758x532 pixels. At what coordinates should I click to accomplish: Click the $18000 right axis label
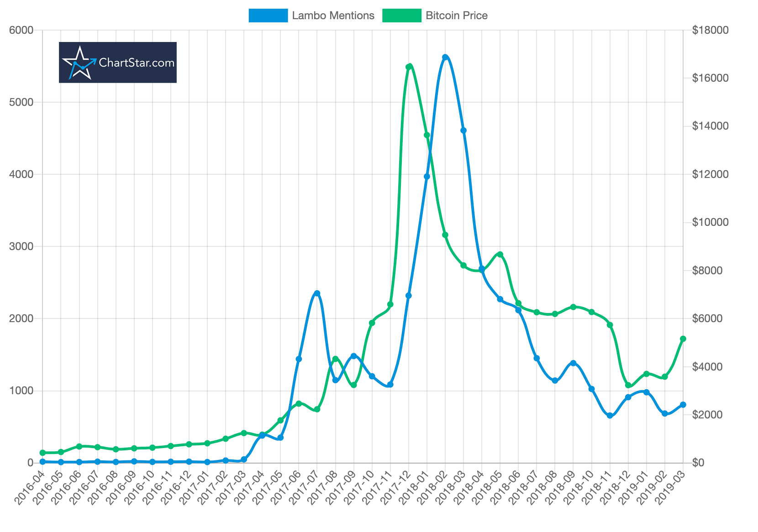tap(711, 31)
